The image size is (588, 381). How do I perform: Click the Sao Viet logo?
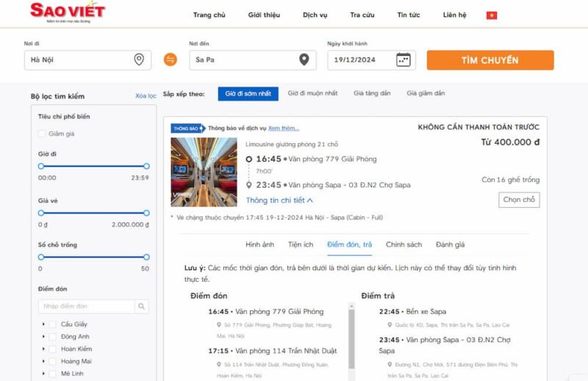pyautogui.click(x=68, y=12)
